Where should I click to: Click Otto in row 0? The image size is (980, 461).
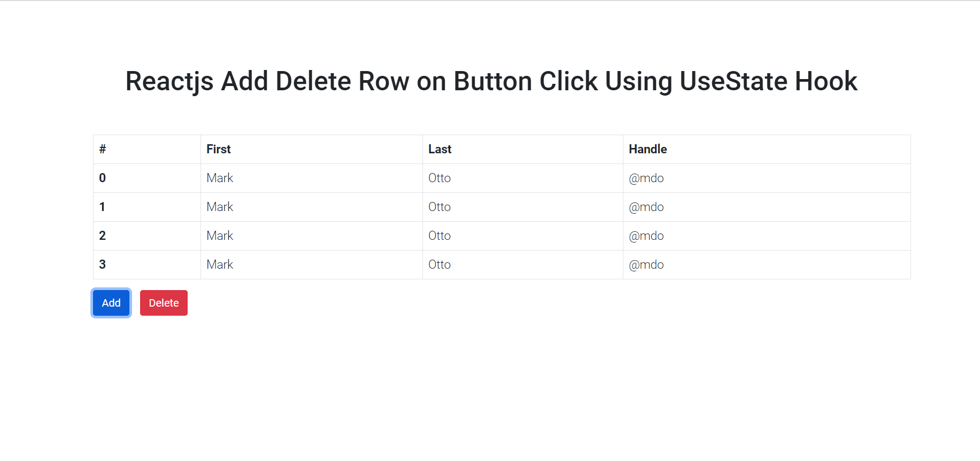click(439, 178)
